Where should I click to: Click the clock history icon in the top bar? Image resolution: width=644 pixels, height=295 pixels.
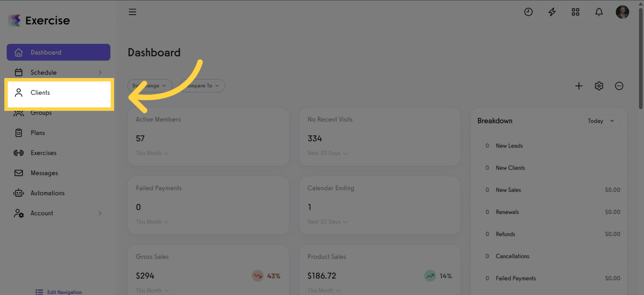[528, 12]
